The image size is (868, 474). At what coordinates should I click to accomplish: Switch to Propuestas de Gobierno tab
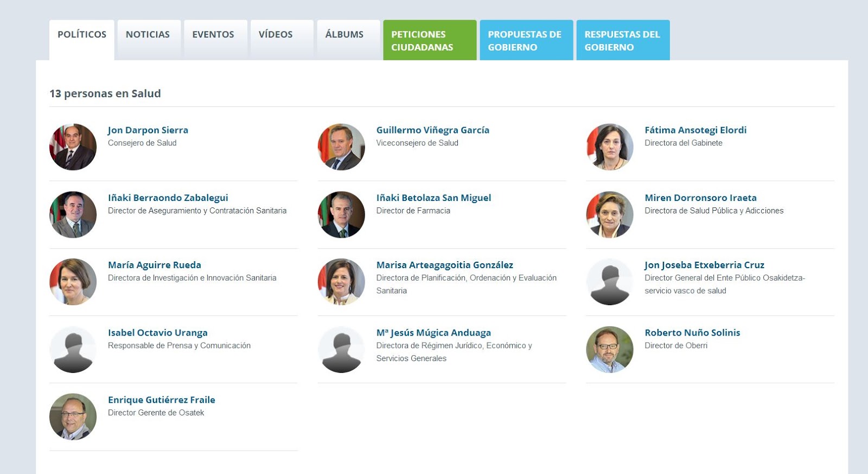tap(526, 41)
